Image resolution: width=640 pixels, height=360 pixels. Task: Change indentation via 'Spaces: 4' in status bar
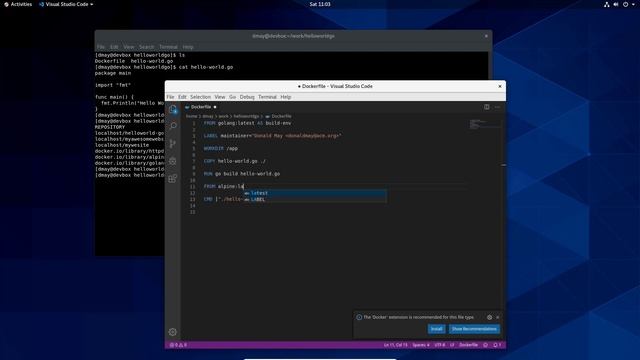420,345
